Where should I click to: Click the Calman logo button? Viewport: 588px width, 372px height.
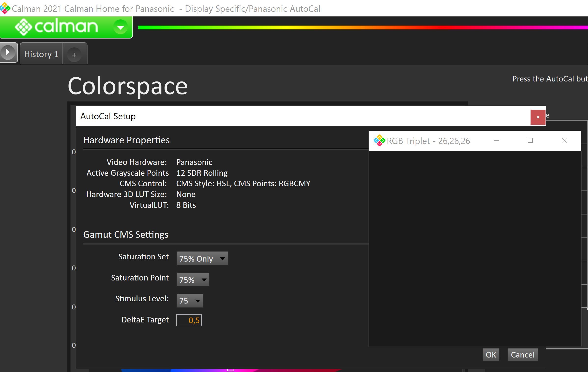[56, 27]
